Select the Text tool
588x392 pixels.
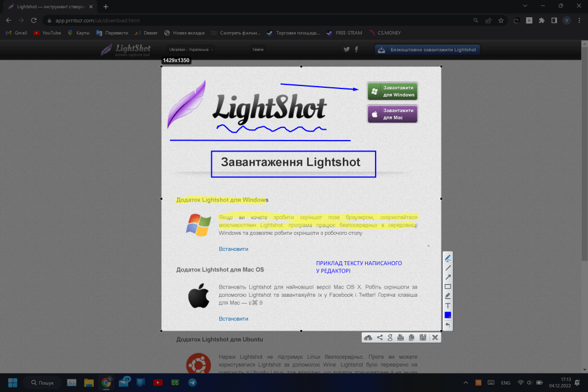click(448, 305)
